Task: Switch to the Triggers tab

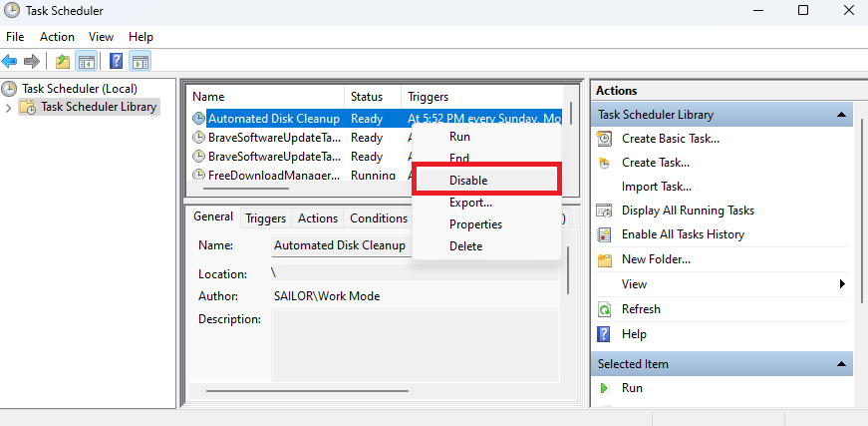Action: tap(266, 218)
